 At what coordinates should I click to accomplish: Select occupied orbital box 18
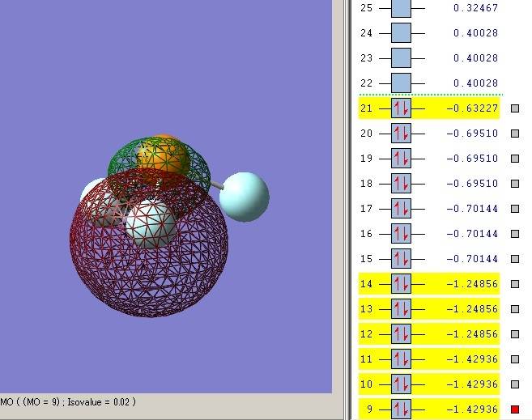(401, 184)
